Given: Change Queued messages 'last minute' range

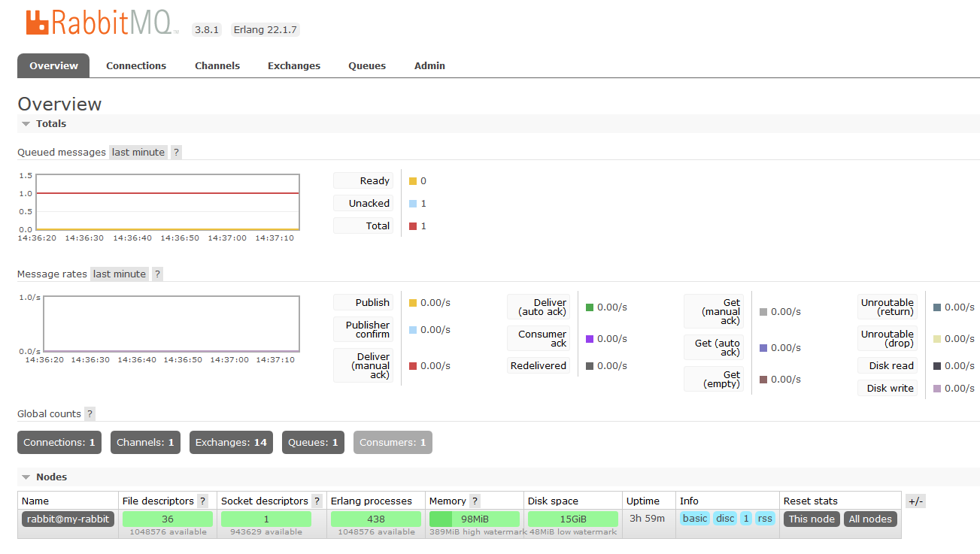Looking at the screenshot, I should point(138,152).
